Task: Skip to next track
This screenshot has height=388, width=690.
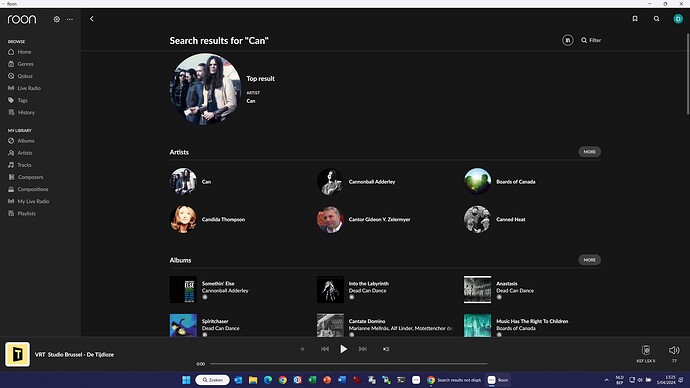Action: (x=363, y=349)
